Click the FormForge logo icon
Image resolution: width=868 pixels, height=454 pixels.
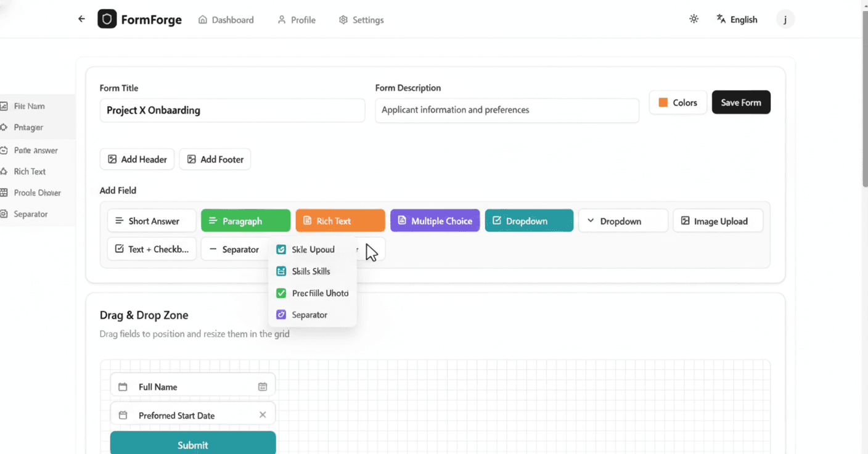107,19
